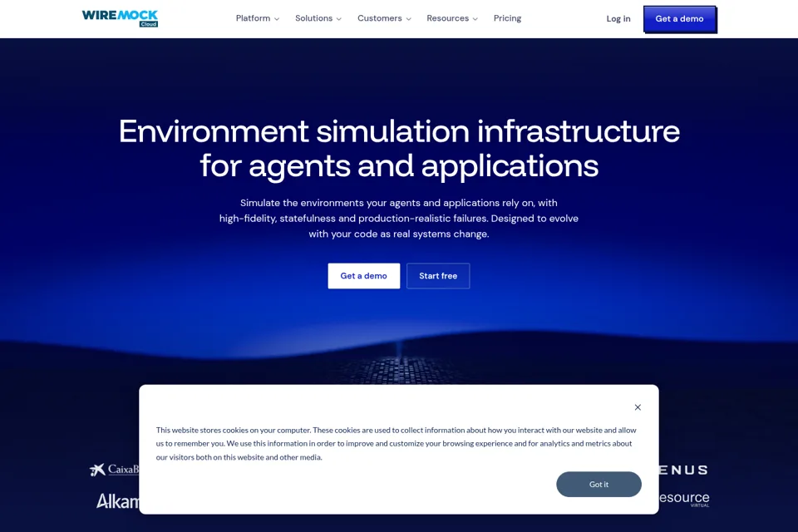The width and height of the screenshot is (798, 532).
Task: Click the hero description paragraph
Action: [399, 219]
